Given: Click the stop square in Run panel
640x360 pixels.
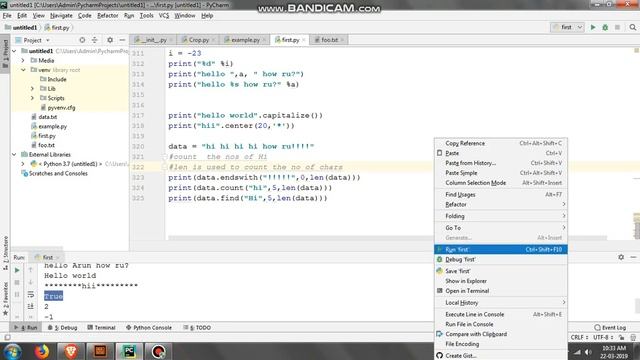Looking at the screenshot, I should tap(17, 282).
